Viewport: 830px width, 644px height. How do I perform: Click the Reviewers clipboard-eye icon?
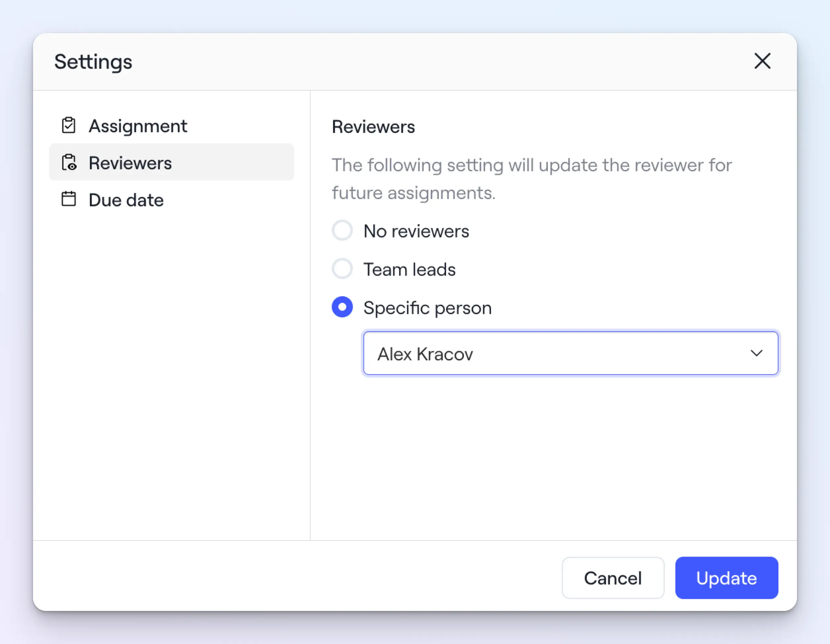click(69, 162)
